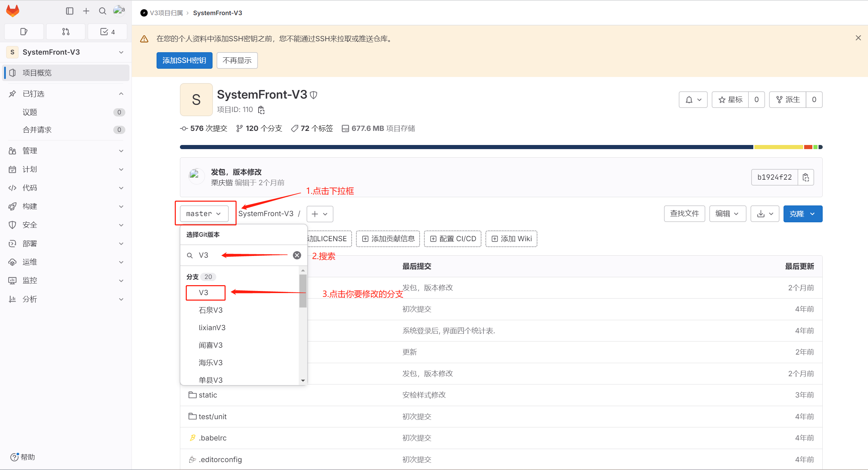This screenshot has width=868, height=470.
Task: Copy commit SHA b1924f22 icon
Action: click(806, 177)
